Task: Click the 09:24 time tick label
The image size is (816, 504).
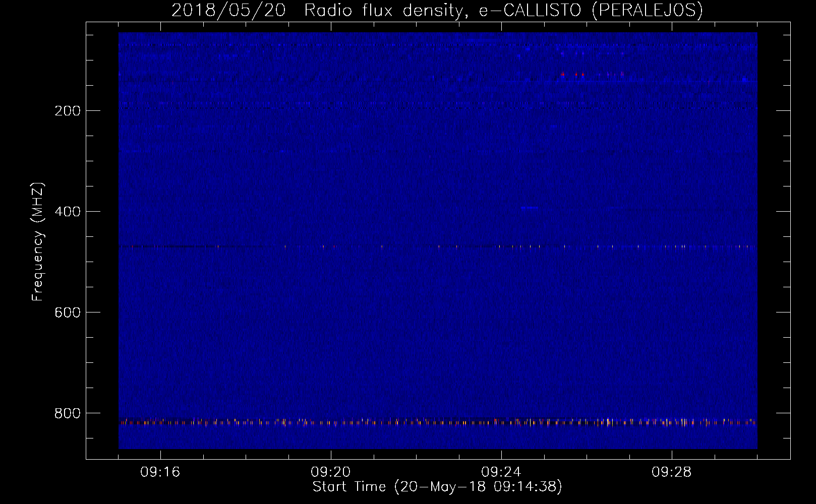Action: tap(501, 472)
